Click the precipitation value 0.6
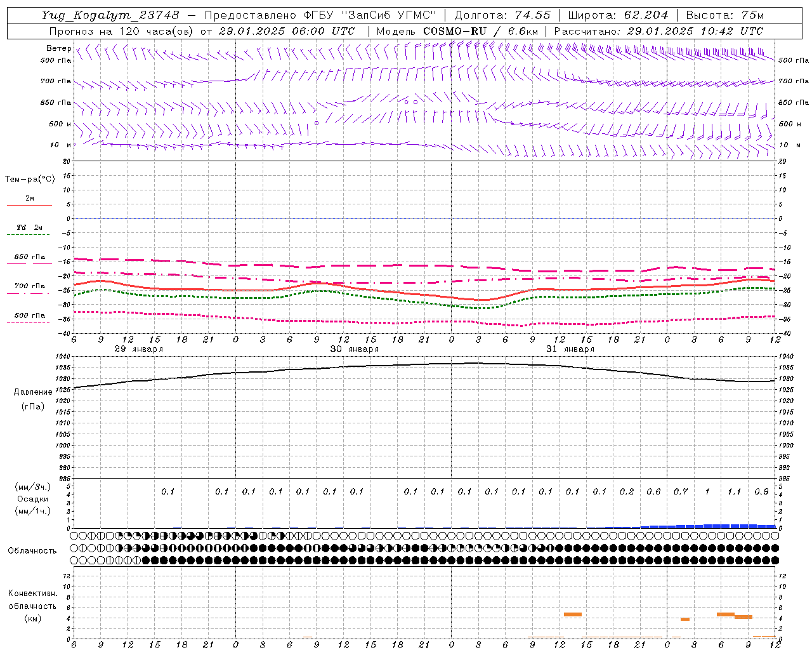This screenshot has height=650, width=812. click(653, 491)
